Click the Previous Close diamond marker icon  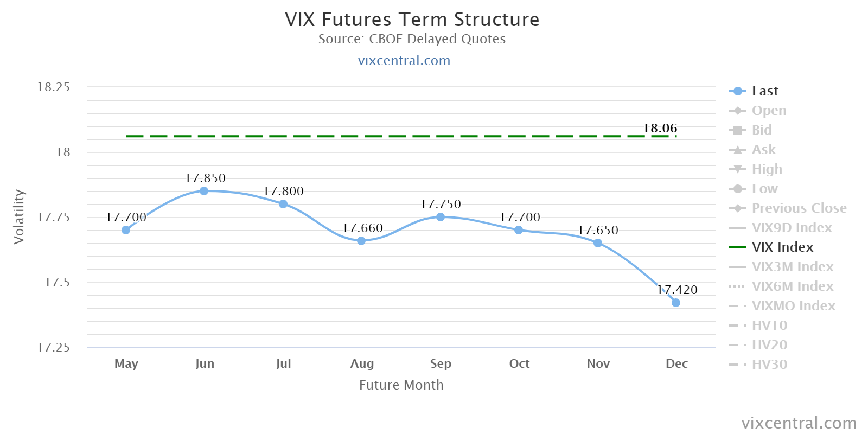(x=737, y=208)
